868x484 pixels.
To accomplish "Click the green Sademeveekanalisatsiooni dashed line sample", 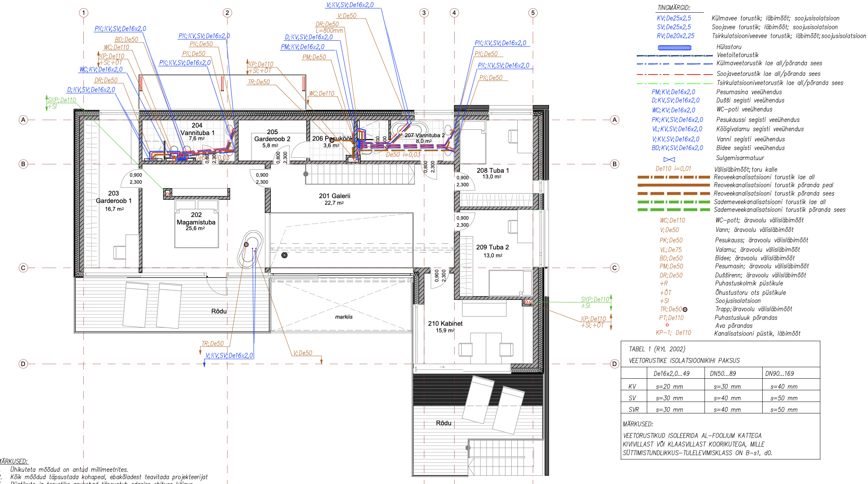I will pos(673,210).
